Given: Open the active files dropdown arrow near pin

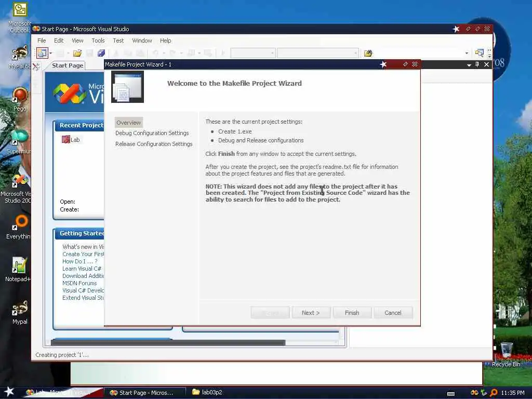Looking at the screenshot, I should click(x=469, y=65).
